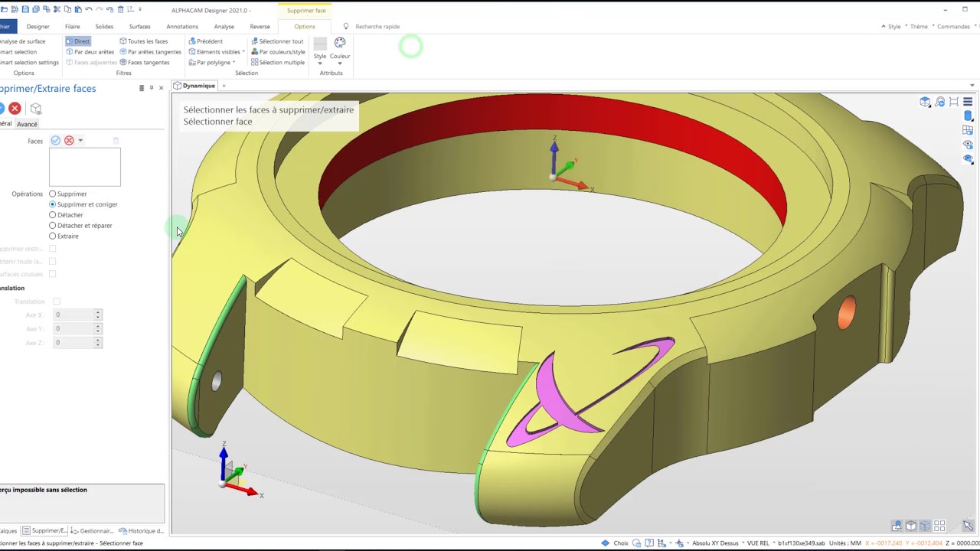Click the red cancel X button in panel

[x=15, y=109]
